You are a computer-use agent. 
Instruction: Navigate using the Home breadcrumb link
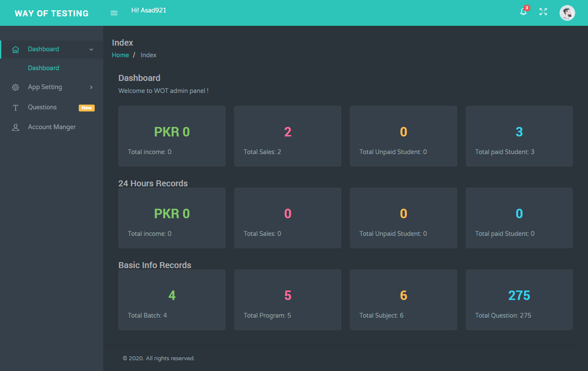(x=120, y=55)
